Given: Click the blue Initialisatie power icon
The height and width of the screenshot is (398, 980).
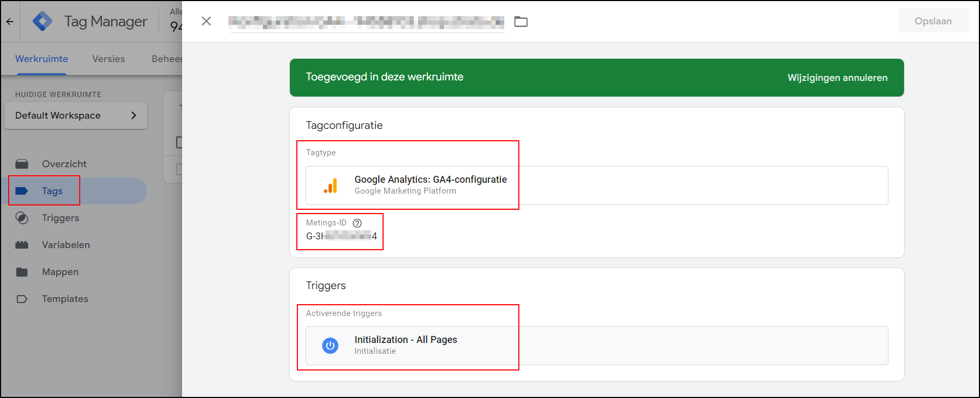Looking at the screenshot, I should (330, 346).
